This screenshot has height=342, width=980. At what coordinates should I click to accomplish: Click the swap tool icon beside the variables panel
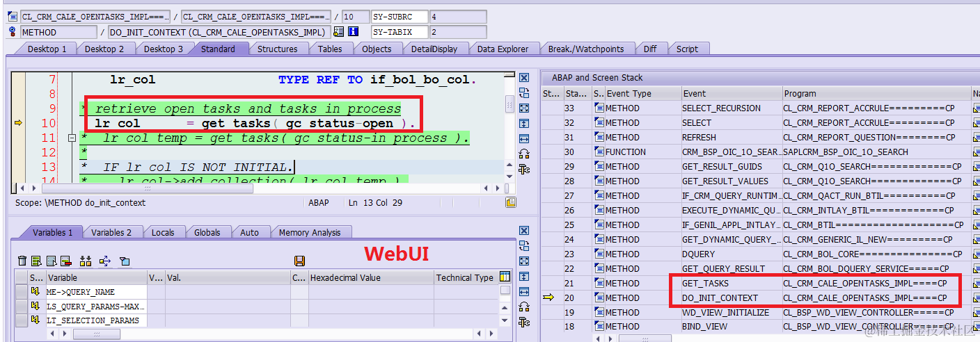[524, 246]
